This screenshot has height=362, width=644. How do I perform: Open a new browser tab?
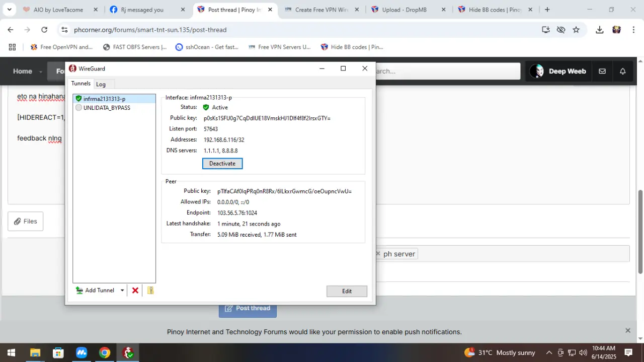547,10
